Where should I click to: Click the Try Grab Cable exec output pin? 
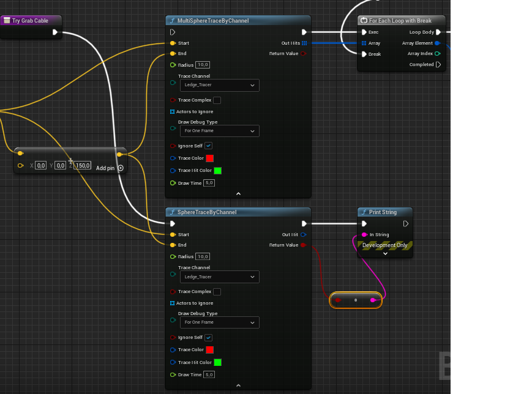tap(55, 32)
